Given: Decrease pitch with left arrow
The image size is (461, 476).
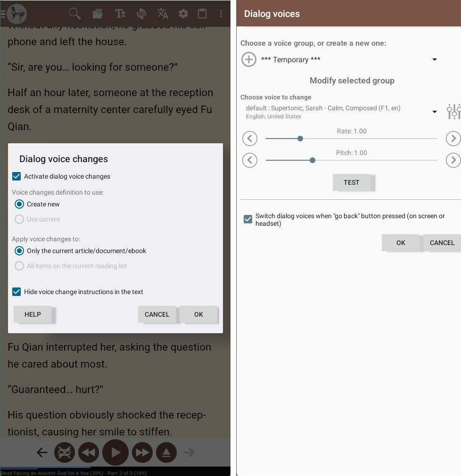Looking at the screenshot, I should point(250,160).
